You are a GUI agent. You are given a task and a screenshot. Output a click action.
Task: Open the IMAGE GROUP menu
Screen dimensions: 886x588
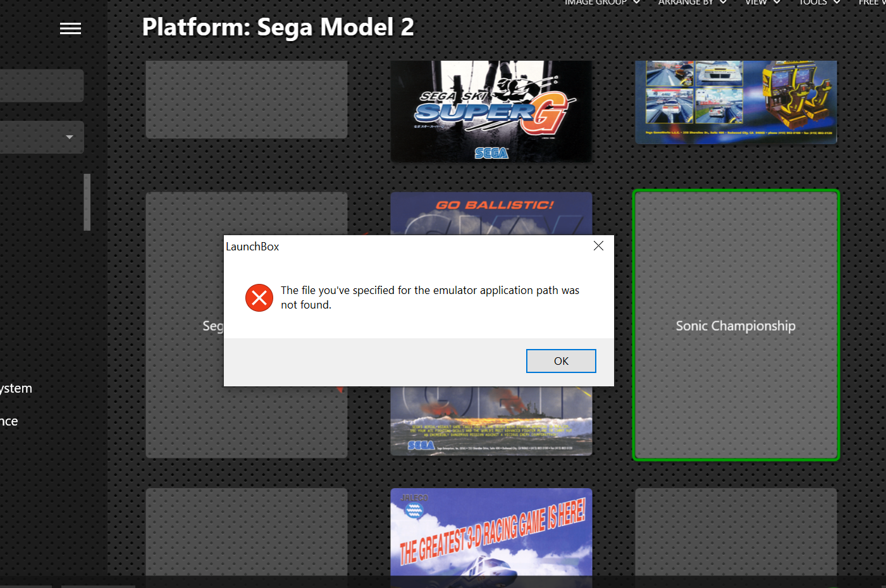[602, 3]
